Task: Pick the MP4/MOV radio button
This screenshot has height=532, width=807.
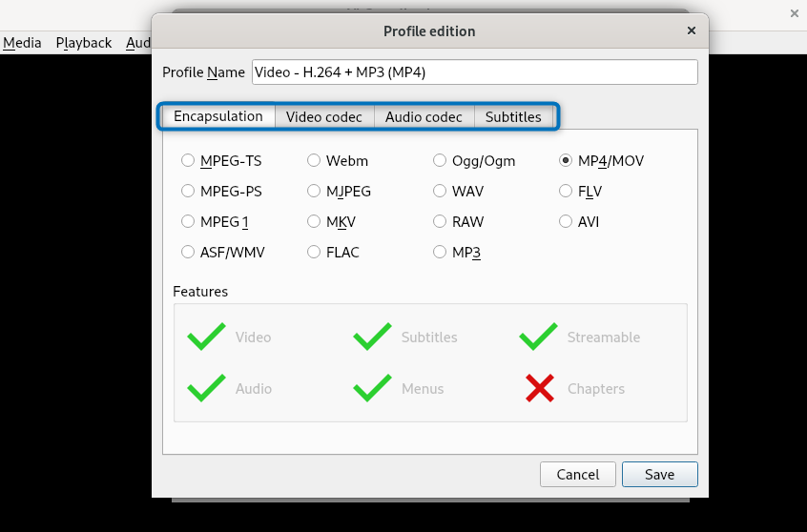Action: pos(566,161)
